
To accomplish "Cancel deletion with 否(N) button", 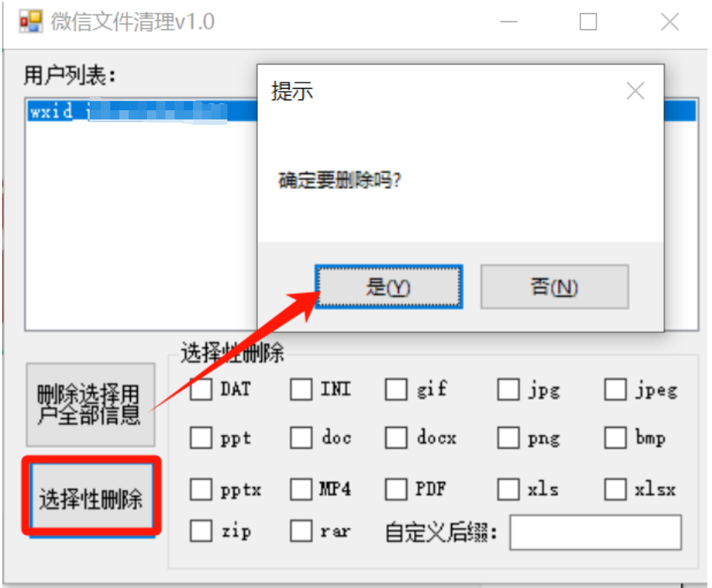I will pyautogui.click(x=554, y=287).
